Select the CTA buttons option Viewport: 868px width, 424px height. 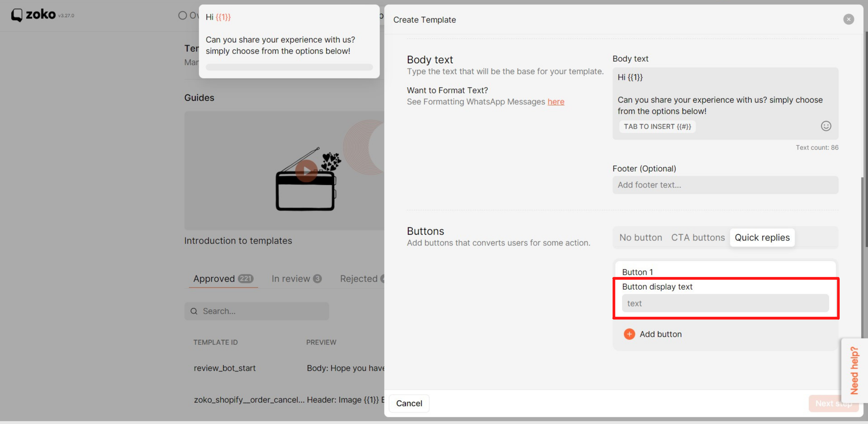(698, 237)
